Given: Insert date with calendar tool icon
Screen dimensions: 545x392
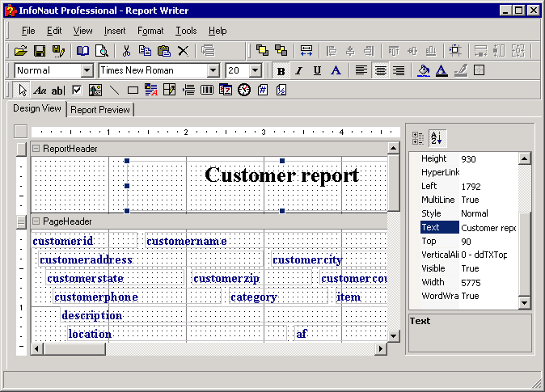Looking at the screenshot, I should pyautogui.click(x=226, y=90).
